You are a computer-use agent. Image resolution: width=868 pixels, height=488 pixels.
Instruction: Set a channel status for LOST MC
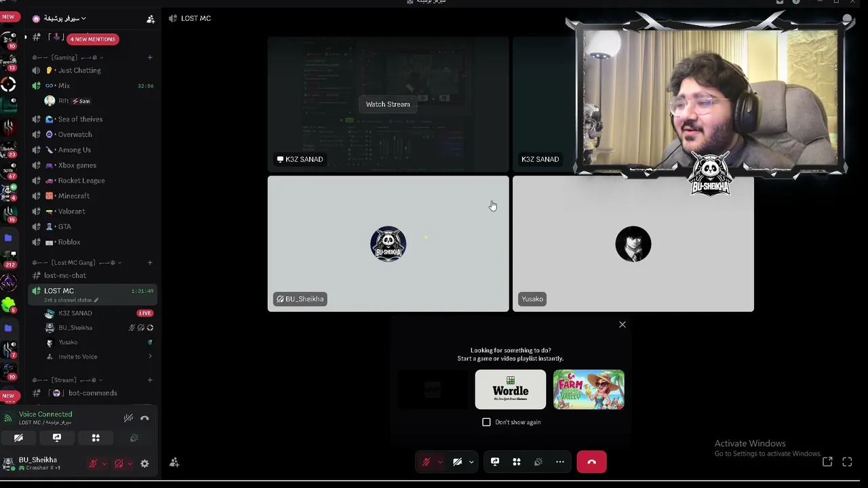click(71, 300)
